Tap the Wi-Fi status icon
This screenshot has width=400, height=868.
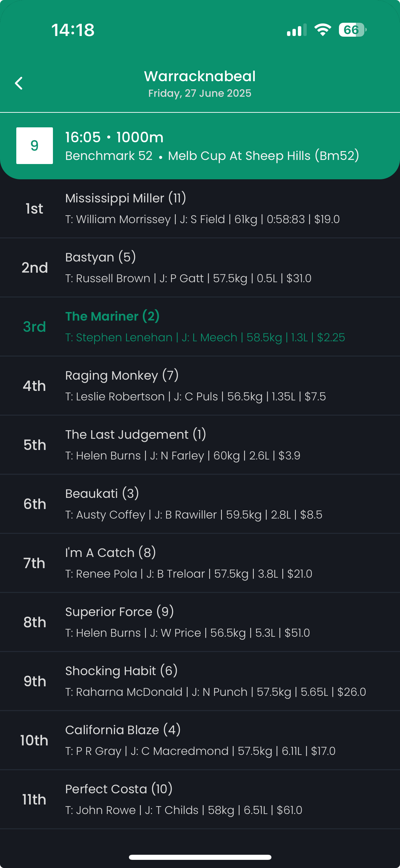point(323,30)
